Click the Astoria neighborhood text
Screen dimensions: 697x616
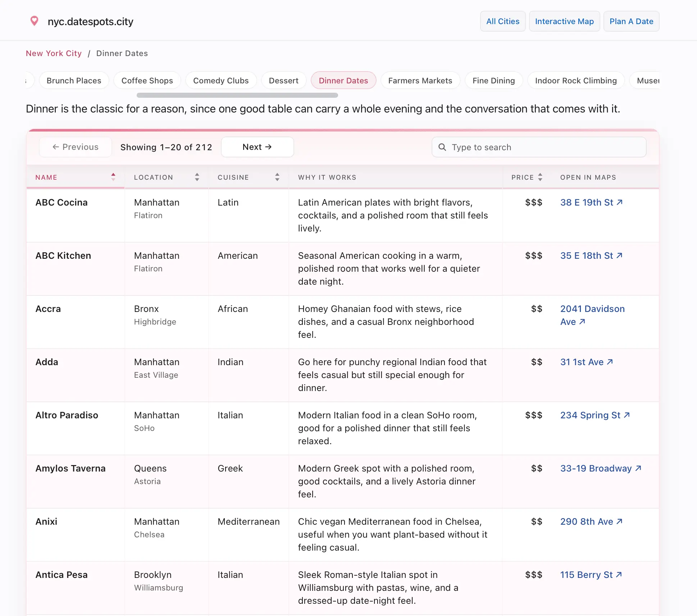coord(147,481)
